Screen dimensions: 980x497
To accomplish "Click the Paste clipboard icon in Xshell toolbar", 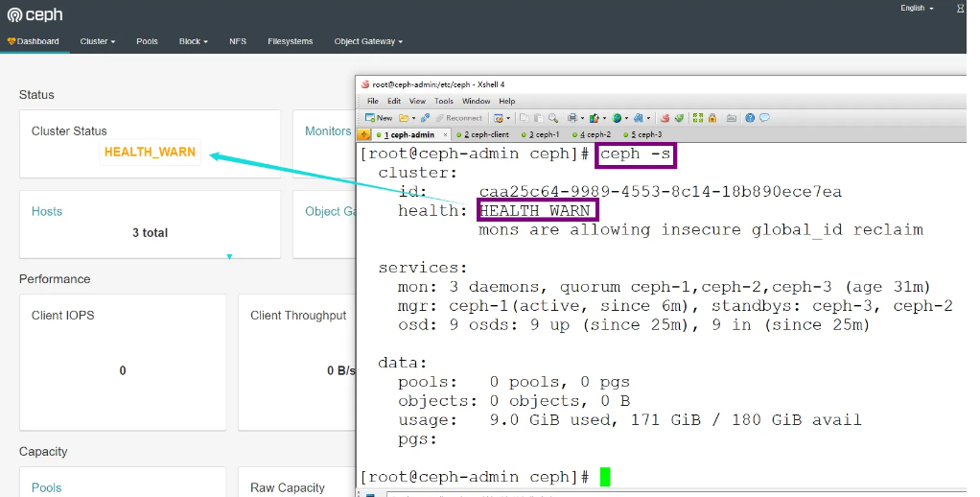I will pyautogui.click(x=538, y=117).
